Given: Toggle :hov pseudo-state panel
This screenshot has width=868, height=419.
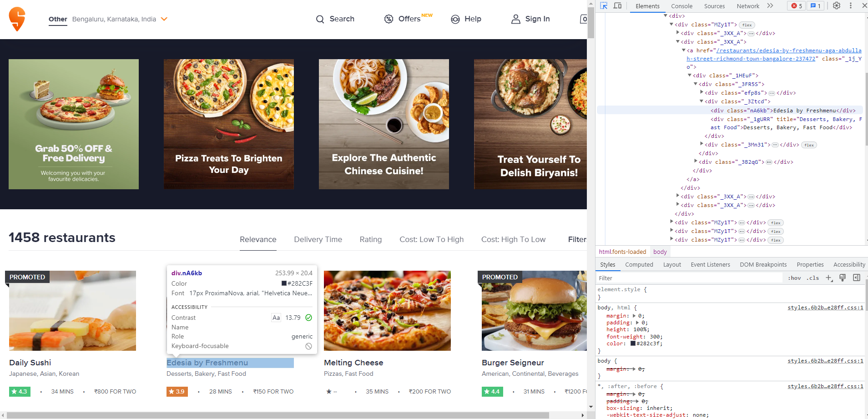Looking at the screenshot, I should click(x=794, y=278).
